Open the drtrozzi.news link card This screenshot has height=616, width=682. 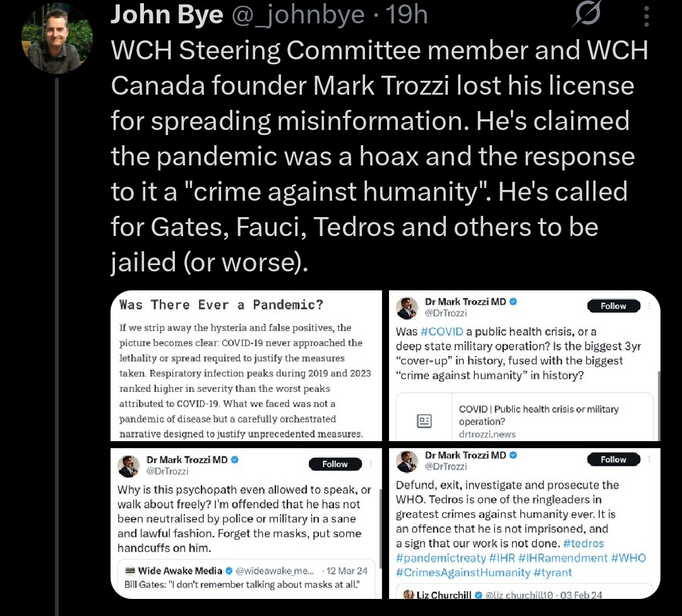tap(525, 417)
